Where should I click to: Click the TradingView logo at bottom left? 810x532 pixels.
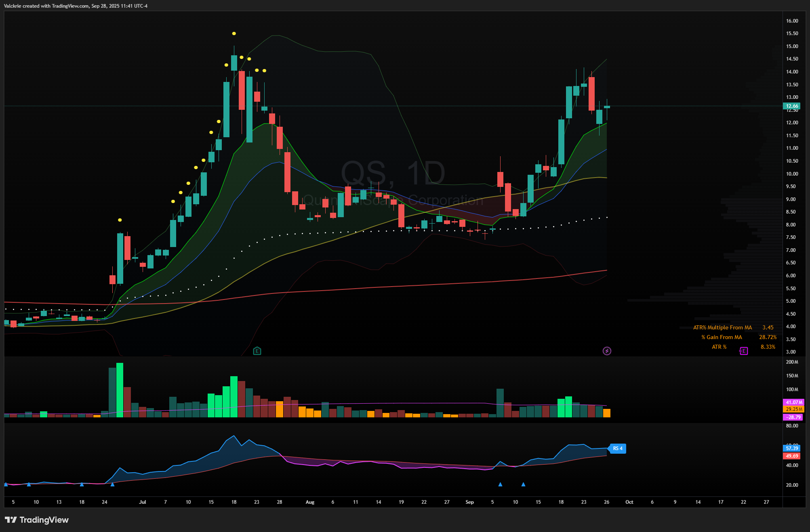[37, 519]
